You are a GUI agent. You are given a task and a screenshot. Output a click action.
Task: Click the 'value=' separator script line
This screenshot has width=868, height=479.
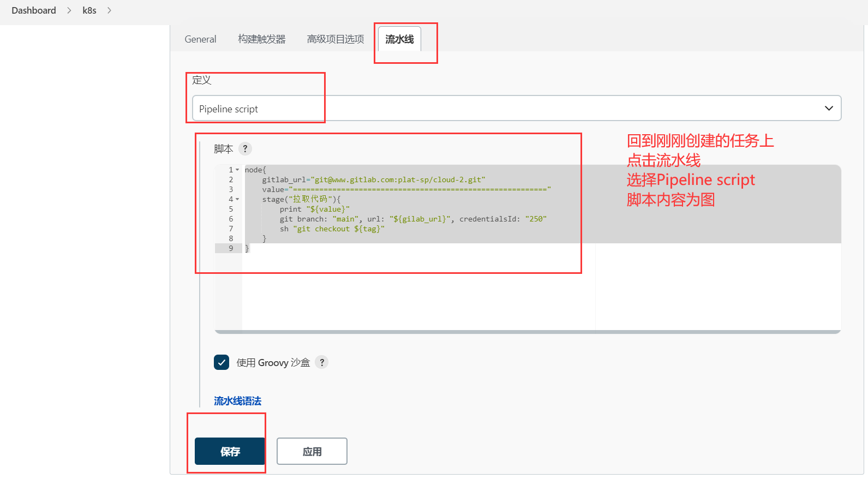pos(406,189)
